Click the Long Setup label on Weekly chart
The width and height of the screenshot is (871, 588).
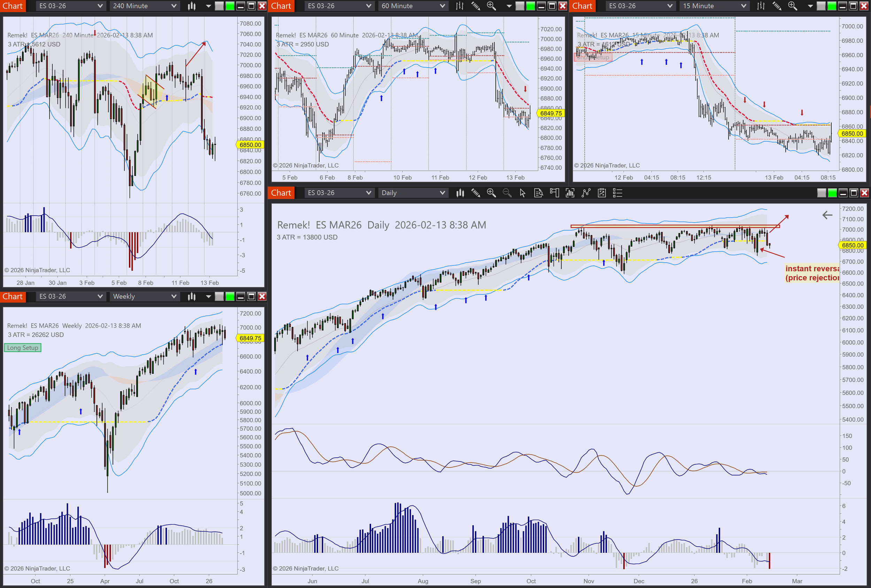click(x=23, y=348)
